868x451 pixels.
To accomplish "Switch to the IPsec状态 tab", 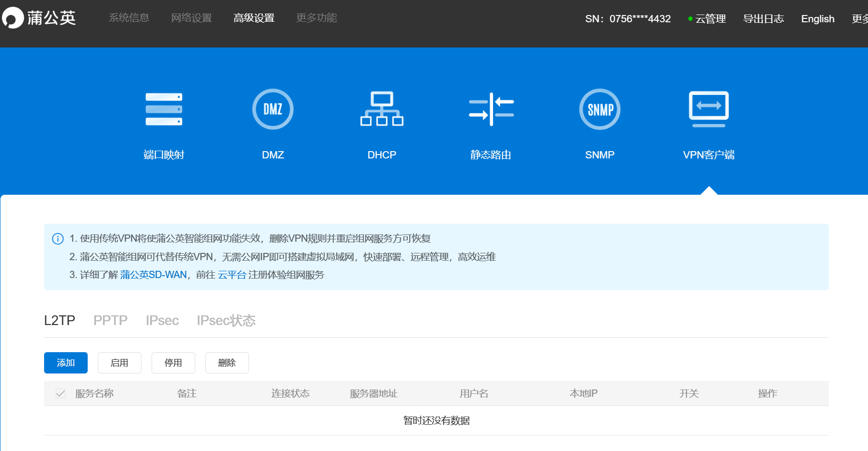I will pyautogui.click(x=226, y=320).
